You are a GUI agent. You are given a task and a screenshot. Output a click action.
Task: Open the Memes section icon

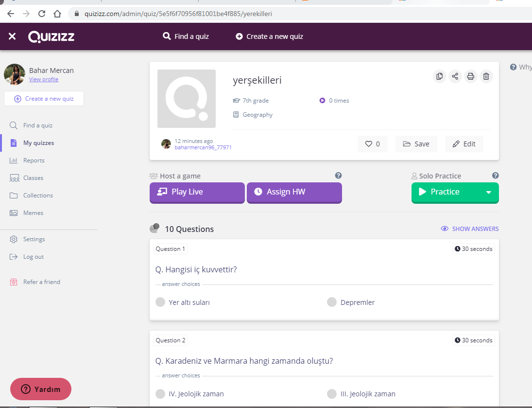tap(14, 213)
